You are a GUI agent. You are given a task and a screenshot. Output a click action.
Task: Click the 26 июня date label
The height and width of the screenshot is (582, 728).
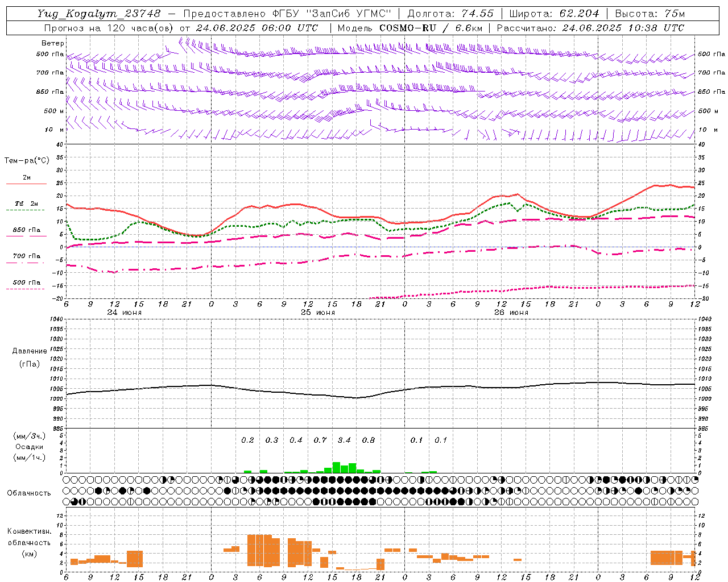click(x=511, y=313)
